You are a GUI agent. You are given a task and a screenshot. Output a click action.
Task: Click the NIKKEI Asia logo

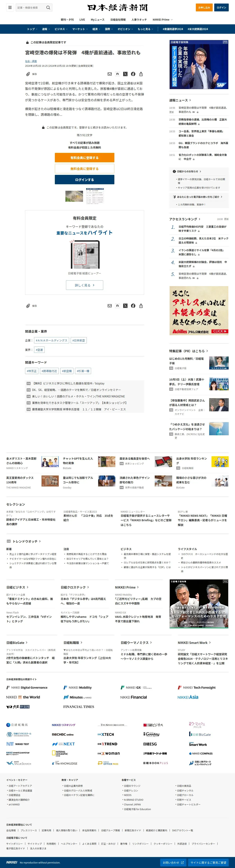tap(188, 697)
